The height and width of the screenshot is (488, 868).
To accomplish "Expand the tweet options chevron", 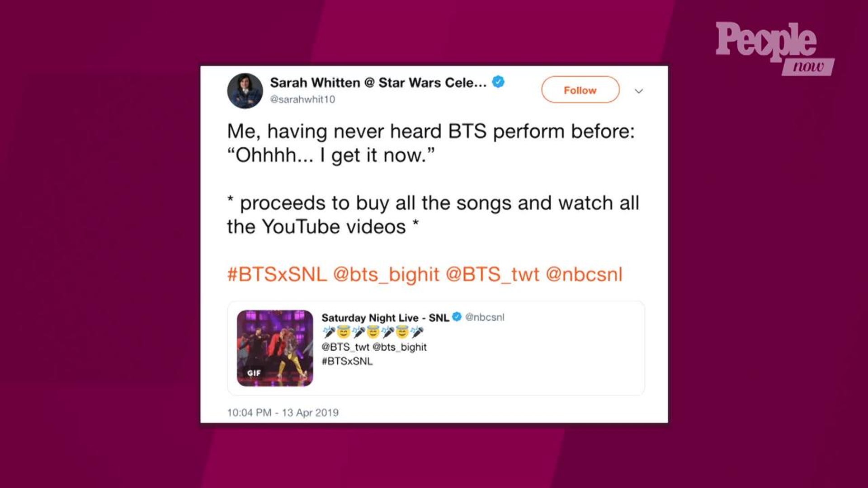I will coord(639,91).
